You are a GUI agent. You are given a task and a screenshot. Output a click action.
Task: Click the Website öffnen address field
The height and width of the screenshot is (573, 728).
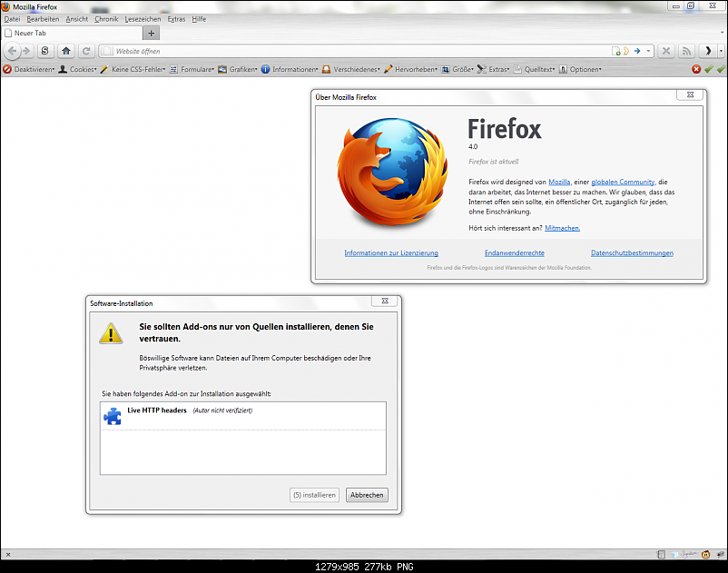pos(354,51)
